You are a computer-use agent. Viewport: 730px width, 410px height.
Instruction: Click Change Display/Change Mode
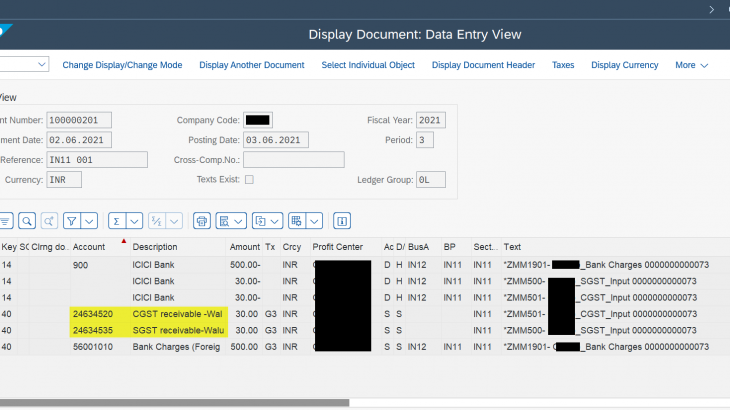point(122,65)
